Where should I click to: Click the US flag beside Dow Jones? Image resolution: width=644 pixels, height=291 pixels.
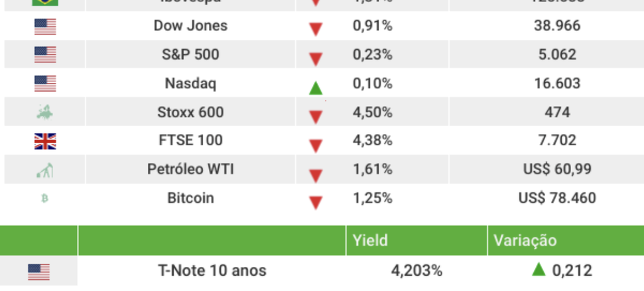pos(45,27)
